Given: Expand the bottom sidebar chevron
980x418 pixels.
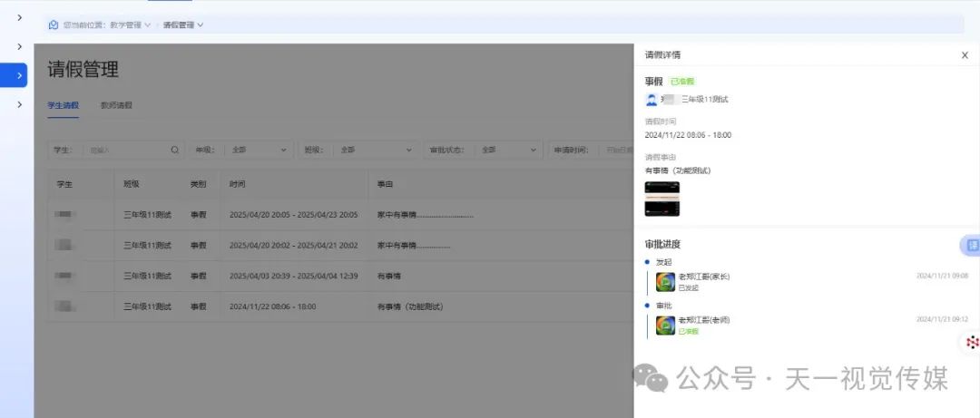Looking at the screenshot, I should 19,104.
